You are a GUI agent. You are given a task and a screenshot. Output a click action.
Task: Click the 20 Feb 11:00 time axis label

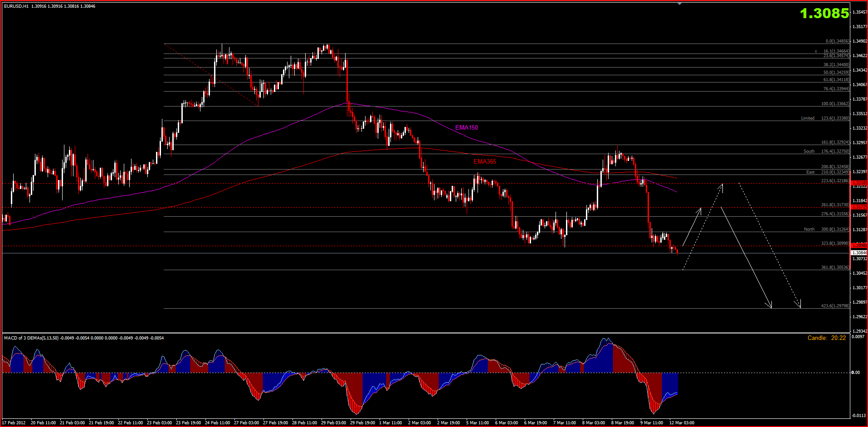[44, 423]
